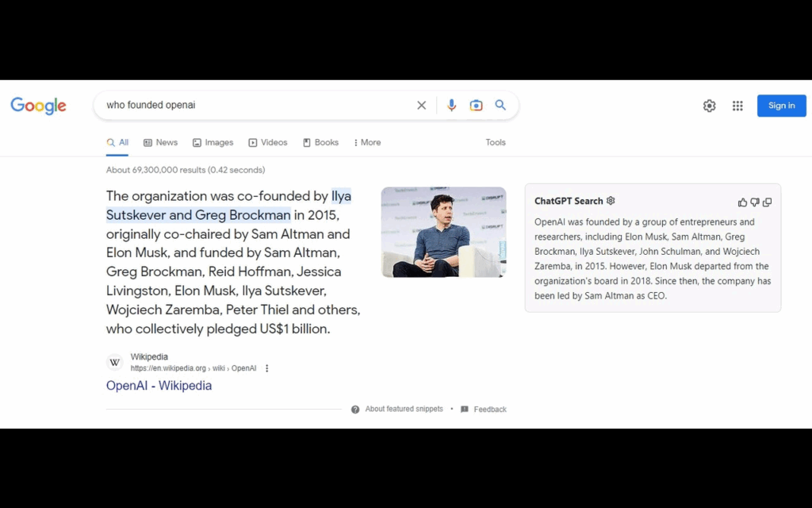The width and height of the screenshot is (812, 508).
Task: Start voice search with microphone icon
Action: [451, 106]
